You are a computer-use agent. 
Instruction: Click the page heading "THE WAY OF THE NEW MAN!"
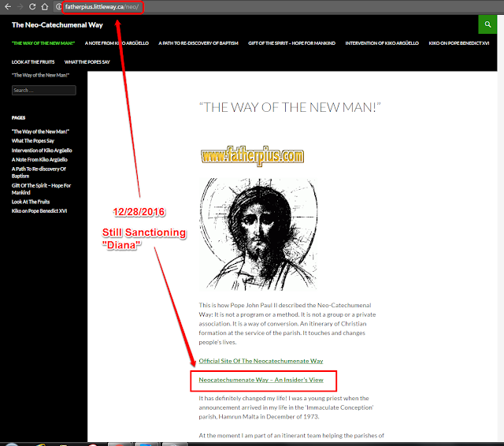click(x=290, y=107)
